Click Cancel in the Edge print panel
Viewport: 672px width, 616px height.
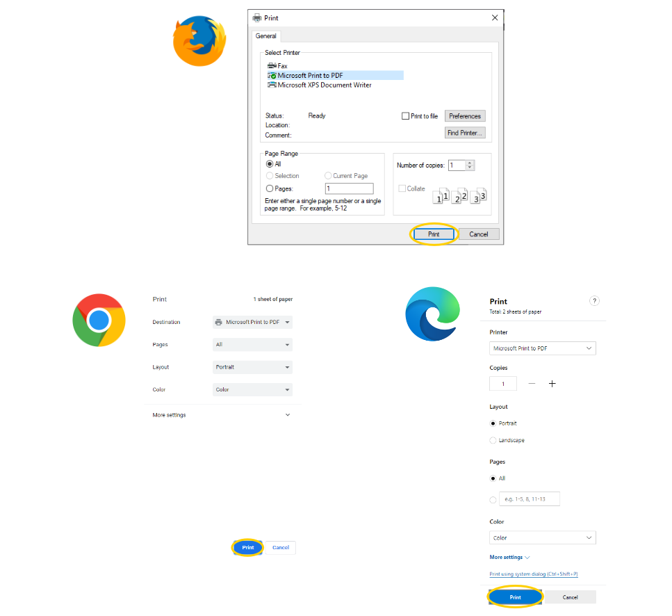coord(570,597)
